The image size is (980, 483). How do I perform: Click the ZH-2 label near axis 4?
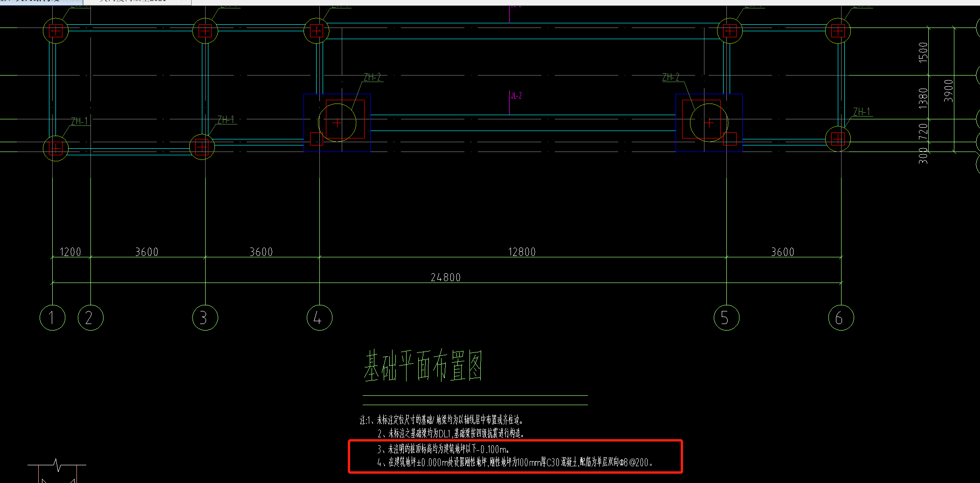click(372, 77)
